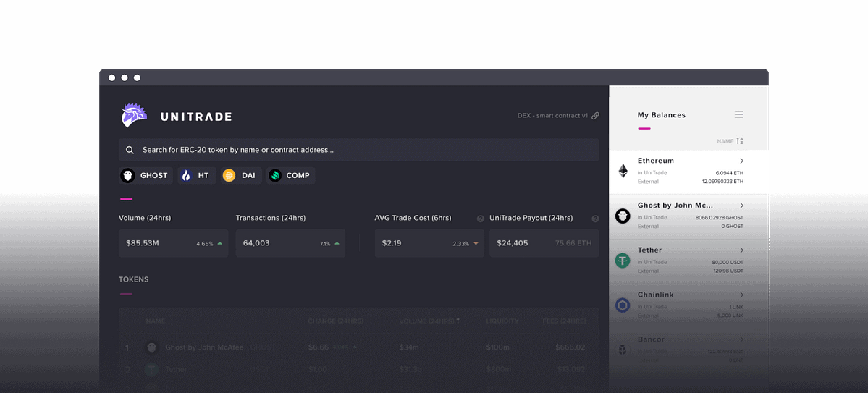Click the Chainlink balance icon
The image size is (868, 393).
[x=623, y=305]
